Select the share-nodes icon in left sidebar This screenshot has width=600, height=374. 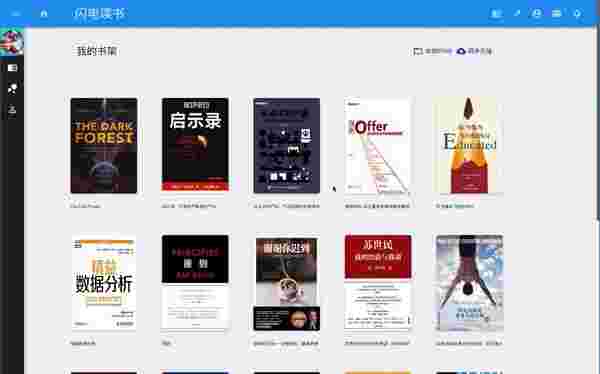click(x=12, y=88)
